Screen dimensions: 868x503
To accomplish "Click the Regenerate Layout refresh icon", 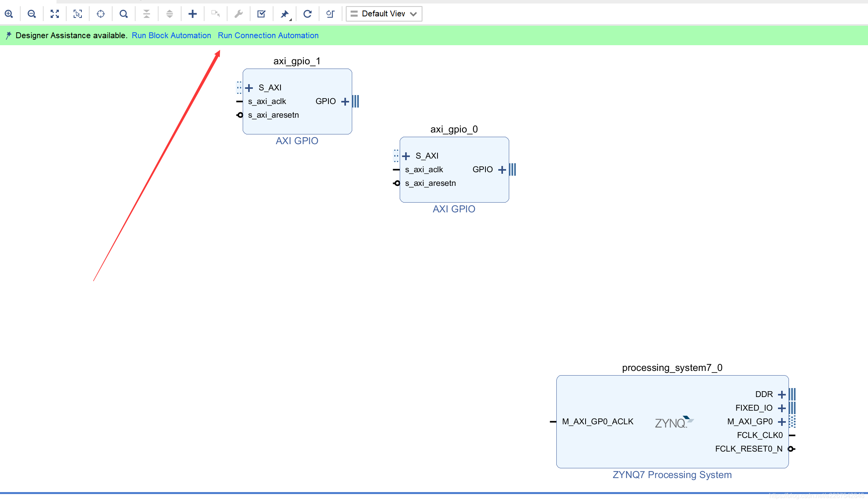I will tap(307, 14).
